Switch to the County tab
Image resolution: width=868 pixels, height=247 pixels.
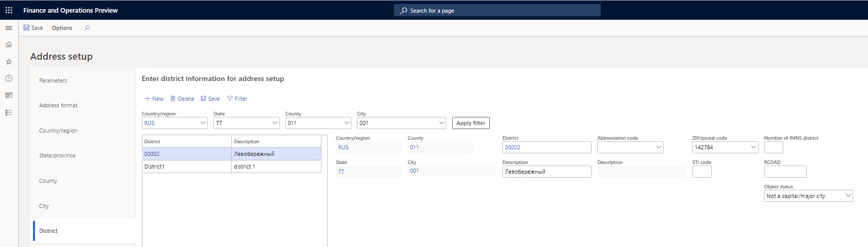[48, 181]
